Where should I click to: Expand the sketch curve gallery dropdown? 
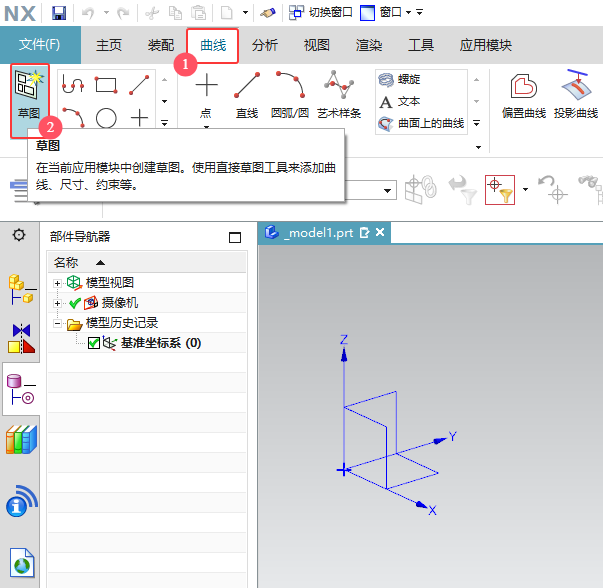coord(164,123)
